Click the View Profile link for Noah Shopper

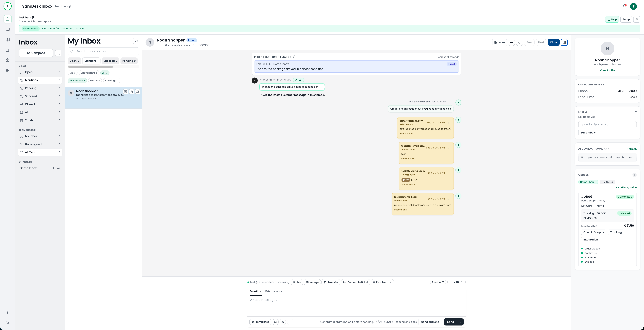(607, 70)
